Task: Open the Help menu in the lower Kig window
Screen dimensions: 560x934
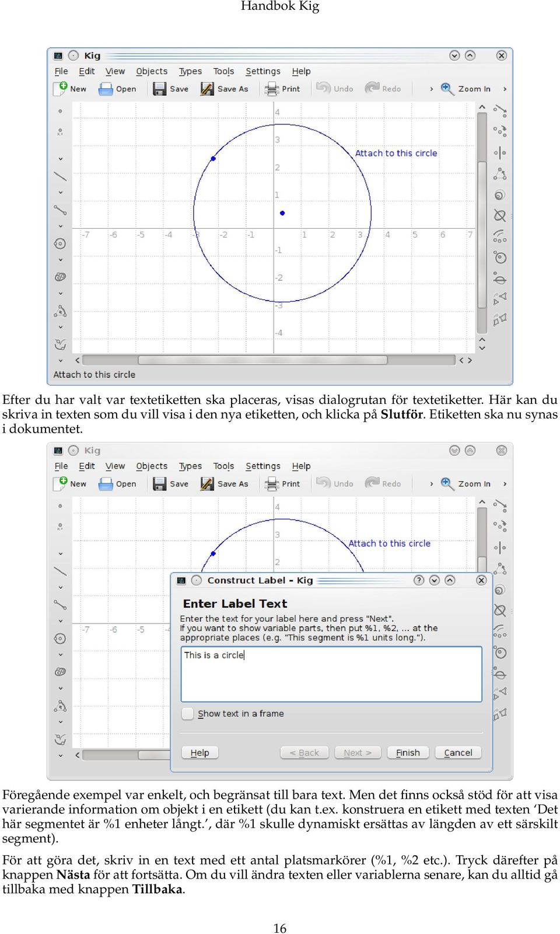Action: [301, 466]
